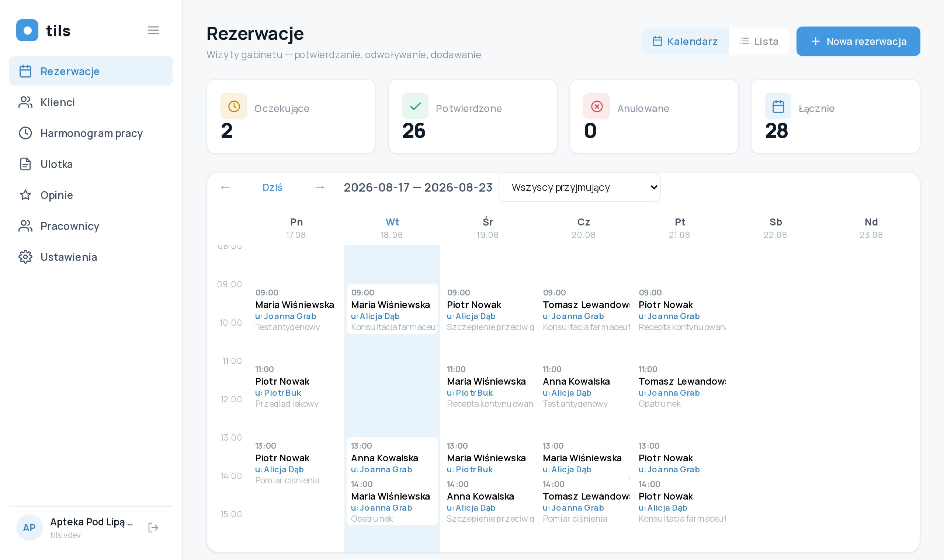This screenshot has height=560, width=944.
Task: Click the Sb 22.08 day header
Action: point(775,228)
